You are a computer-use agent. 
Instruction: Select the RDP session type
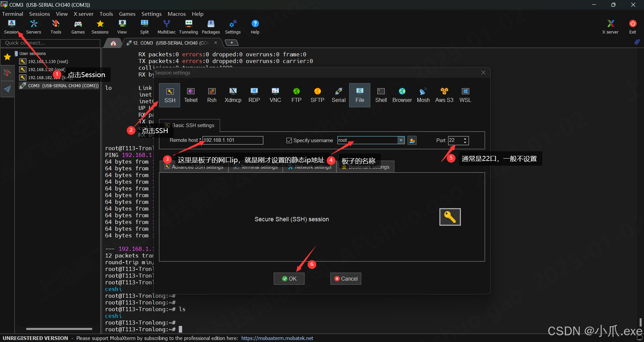pos(254,95)
